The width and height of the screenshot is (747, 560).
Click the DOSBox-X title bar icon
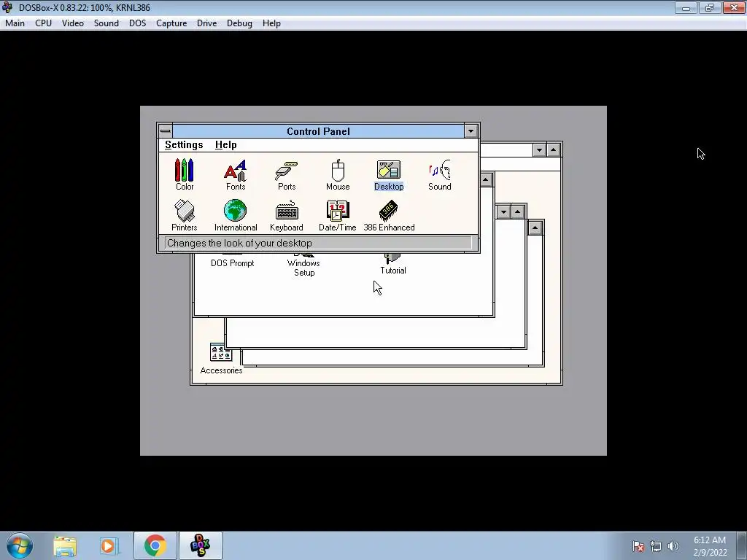tap(7, 7)
